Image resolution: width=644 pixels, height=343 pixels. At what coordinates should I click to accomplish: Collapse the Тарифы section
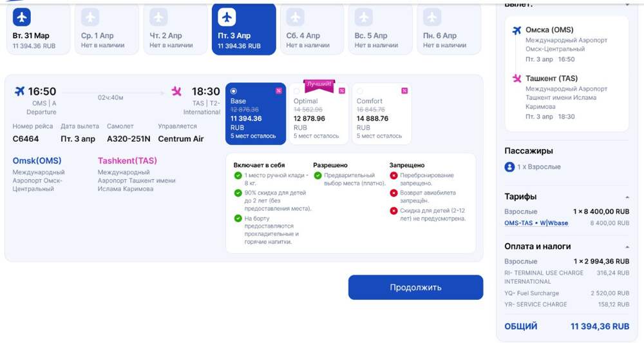(x=627, y=197)
